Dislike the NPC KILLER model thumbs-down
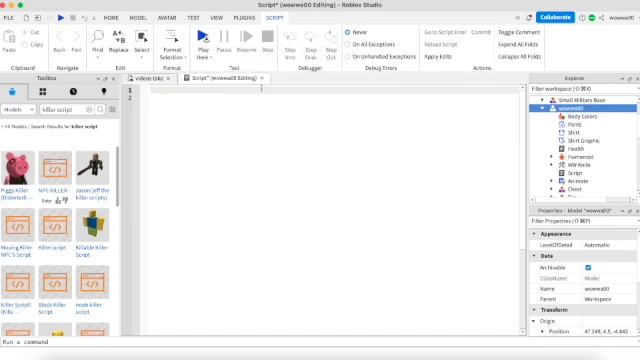This screenshot has height=360, width=640. tap(65, 200)
